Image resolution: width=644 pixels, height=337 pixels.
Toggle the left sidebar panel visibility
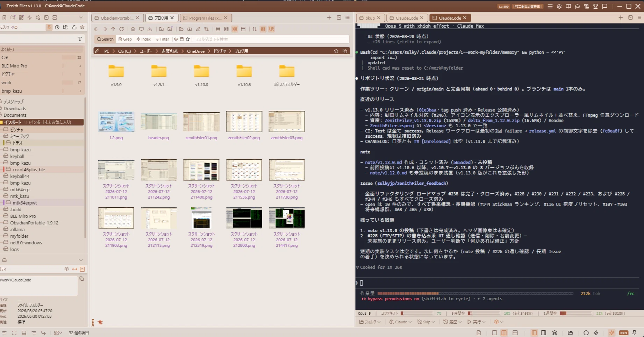534,333
